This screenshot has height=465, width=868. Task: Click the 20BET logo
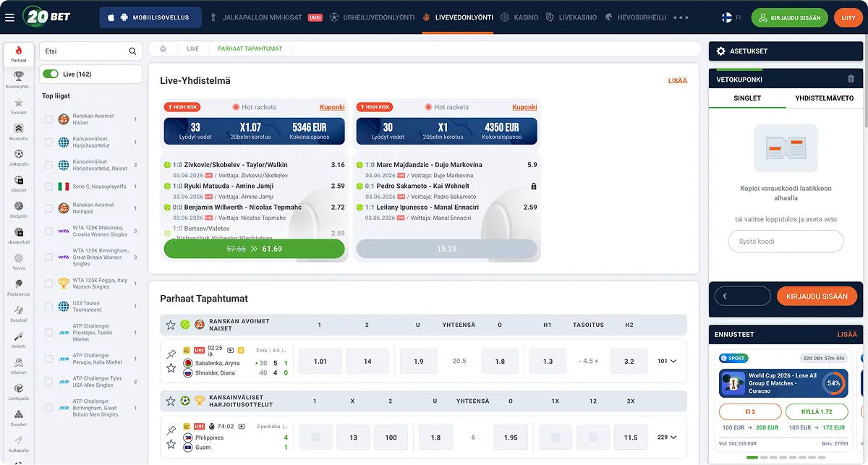click(46, 17)
